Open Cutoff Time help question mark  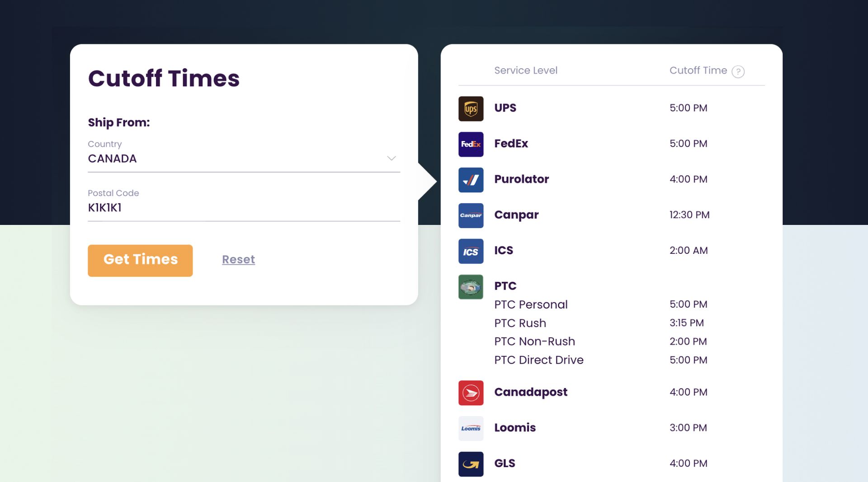[738, 71]
